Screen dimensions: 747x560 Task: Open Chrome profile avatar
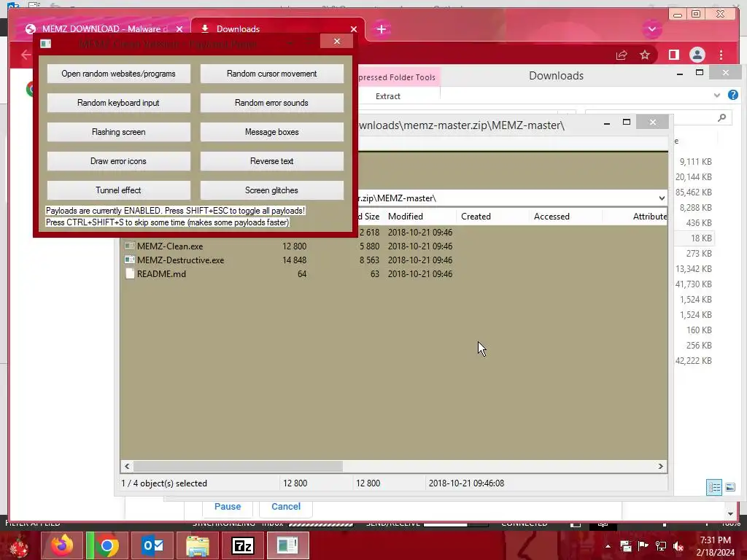point(697,55)
